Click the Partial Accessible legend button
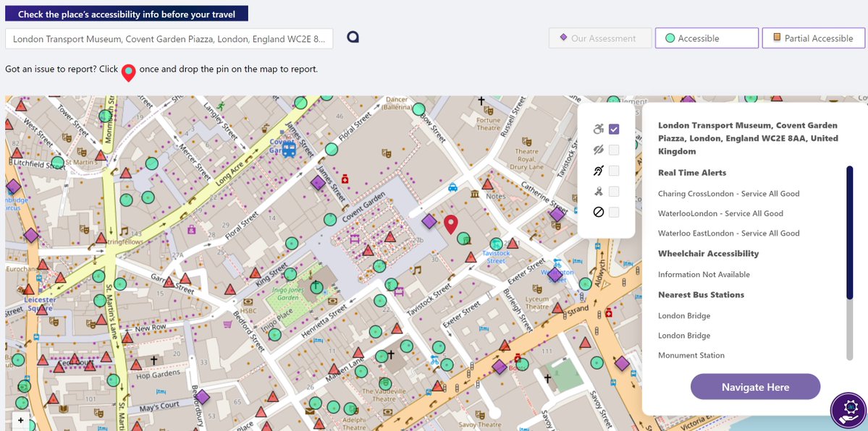Image resolution: width=868 pixels, height=431 pixels. click(x=814, y=38)
